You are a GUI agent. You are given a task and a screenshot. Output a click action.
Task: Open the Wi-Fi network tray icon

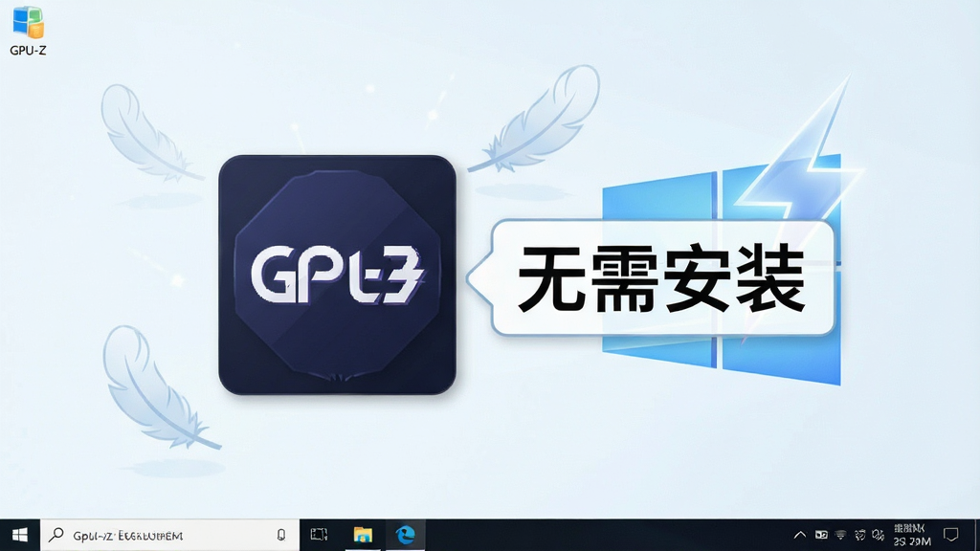(x=840, y=535)
